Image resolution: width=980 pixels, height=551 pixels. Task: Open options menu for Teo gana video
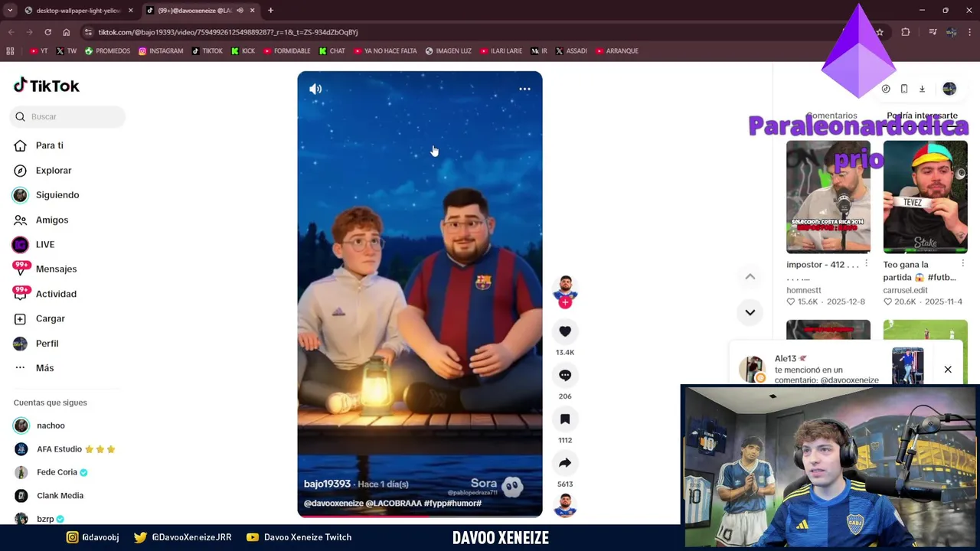click(962, 264)
